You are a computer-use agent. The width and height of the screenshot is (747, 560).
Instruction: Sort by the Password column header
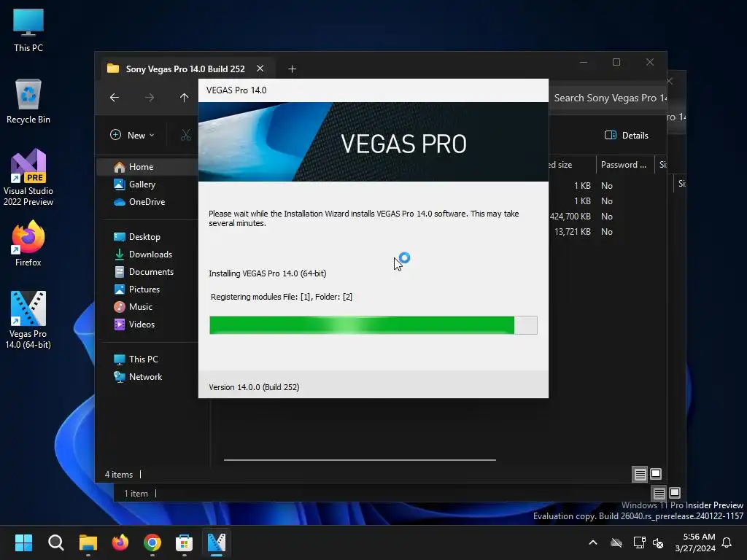[624, 165]
